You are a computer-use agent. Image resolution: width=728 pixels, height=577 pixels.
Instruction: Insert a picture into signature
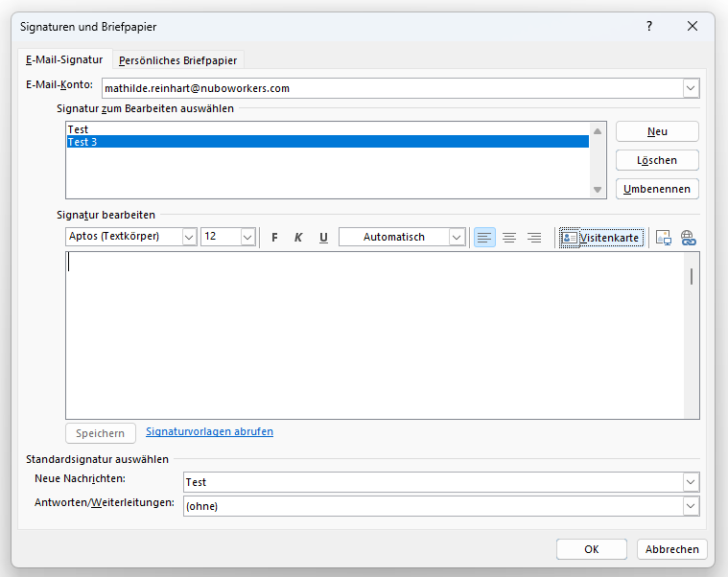point(664,238)
